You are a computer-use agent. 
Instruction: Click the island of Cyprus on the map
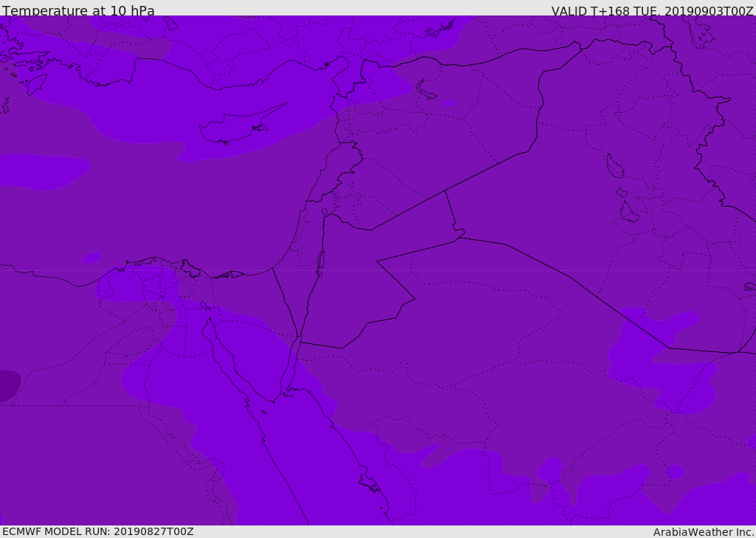(x=241, y=125)
